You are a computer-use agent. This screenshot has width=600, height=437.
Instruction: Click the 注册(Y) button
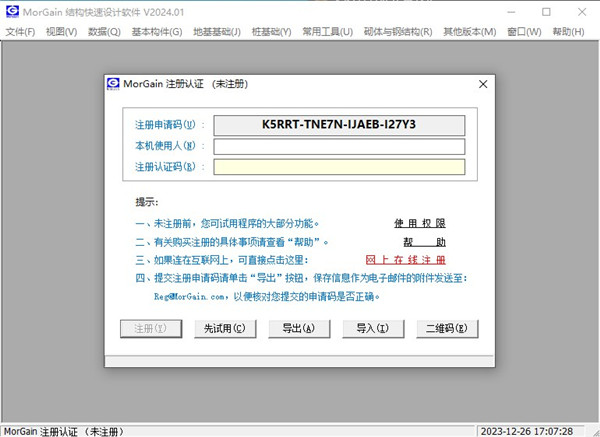point(151,329)
